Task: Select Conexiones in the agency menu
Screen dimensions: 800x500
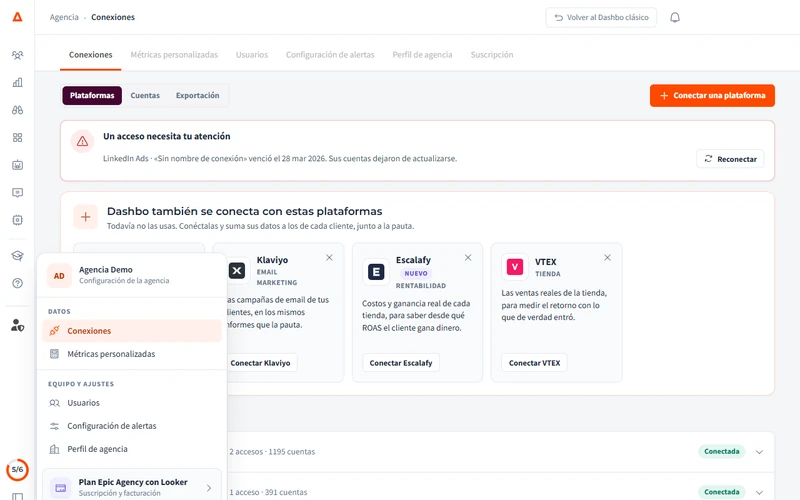Action: click(x=132, y=331)
